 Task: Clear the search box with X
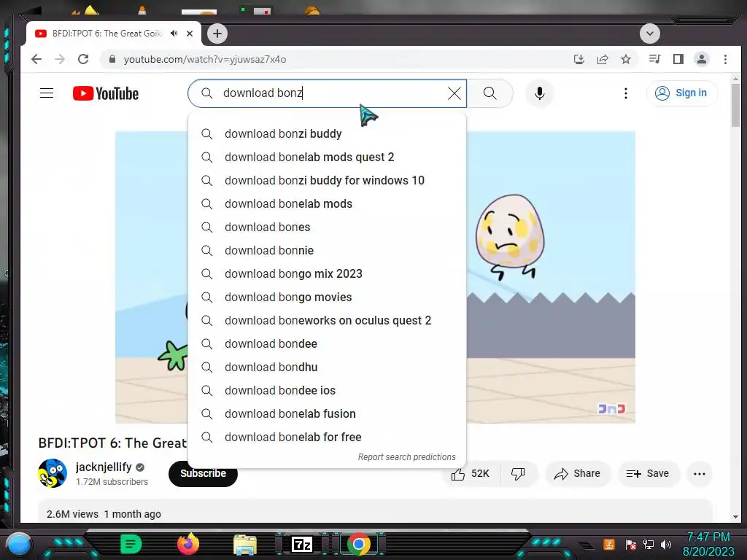454,93
